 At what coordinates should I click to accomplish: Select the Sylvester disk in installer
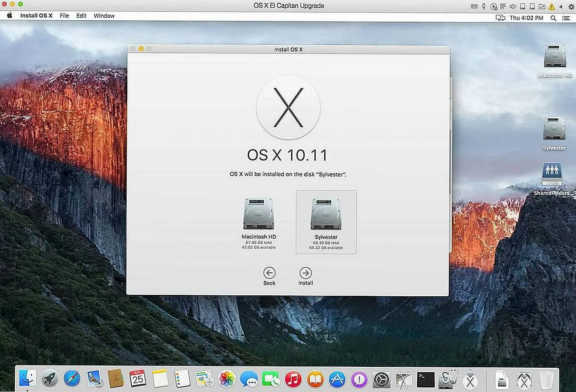326,222
